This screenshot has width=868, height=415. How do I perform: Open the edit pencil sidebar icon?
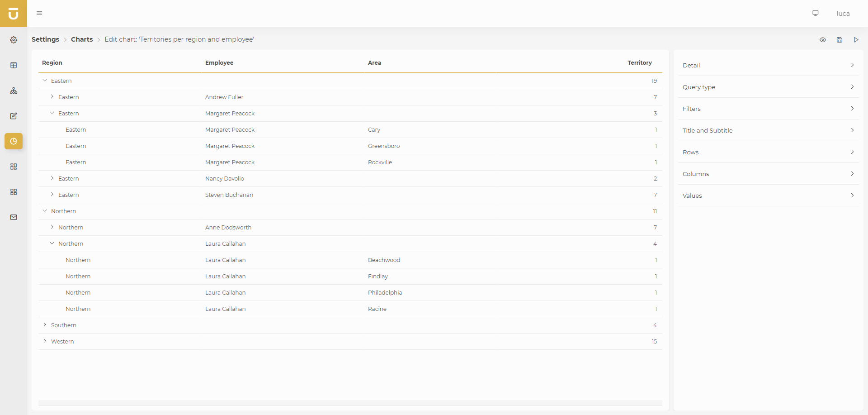click(14, 116)
